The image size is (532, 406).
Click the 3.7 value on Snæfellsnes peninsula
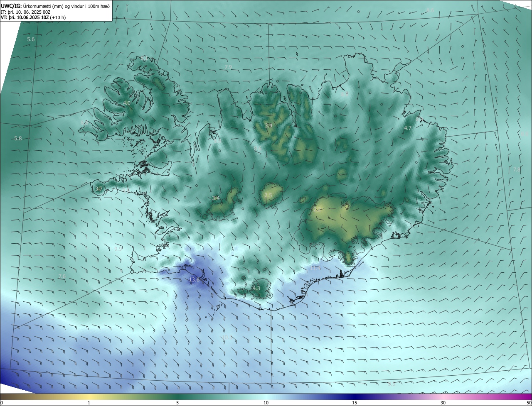pos(99,189)
